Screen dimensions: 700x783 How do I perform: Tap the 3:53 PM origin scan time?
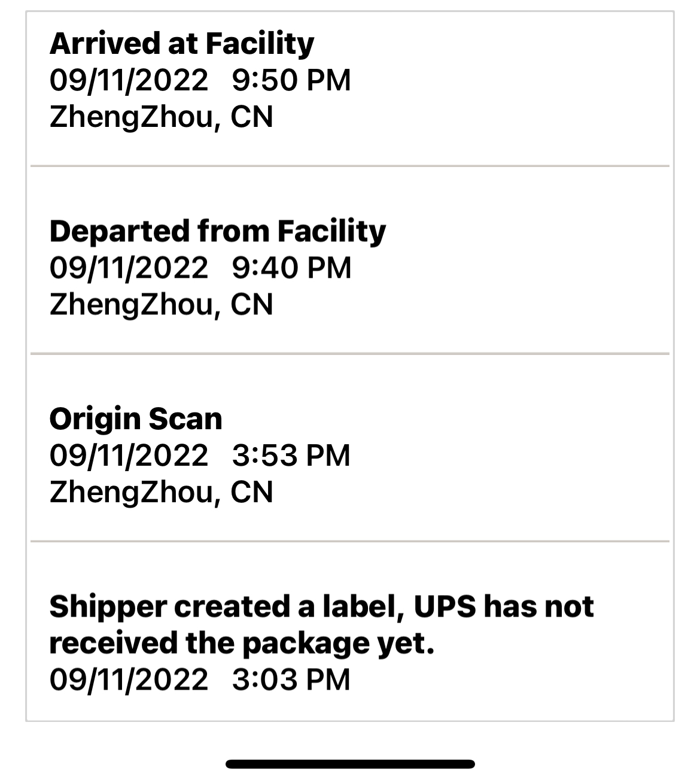tap(291, 456)
